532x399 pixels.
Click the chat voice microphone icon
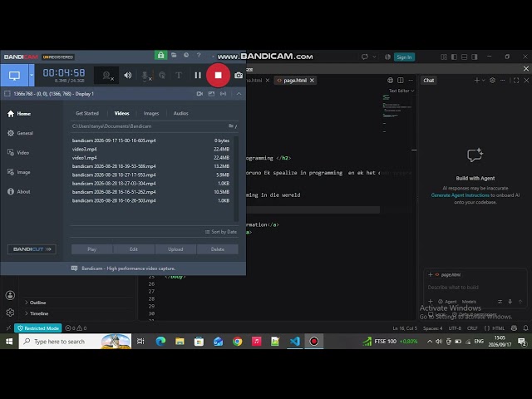[510, 302]
